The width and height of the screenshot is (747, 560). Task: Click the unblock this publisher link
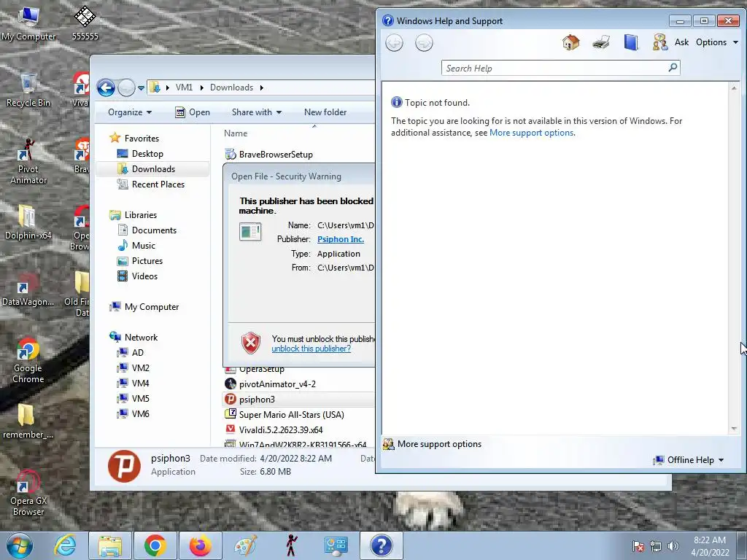[x=311, y=349]
